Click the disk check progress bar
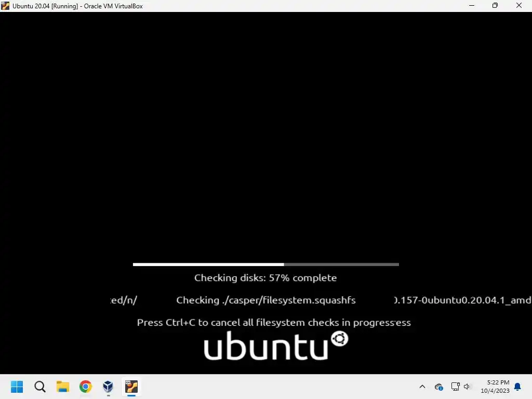The height and width of the screenshot is (399, 532). pyautogui.click(x=266, y=264)
